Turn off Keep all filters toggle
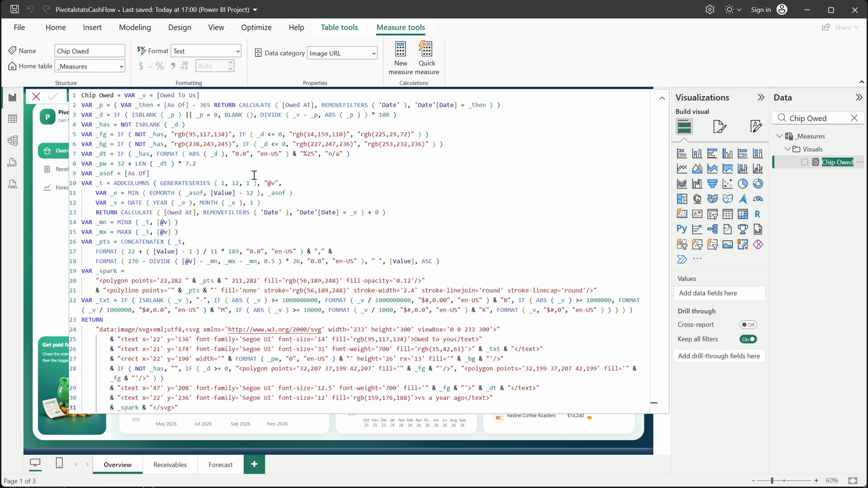This screenshot has height=488, width=868. [748, 339]
